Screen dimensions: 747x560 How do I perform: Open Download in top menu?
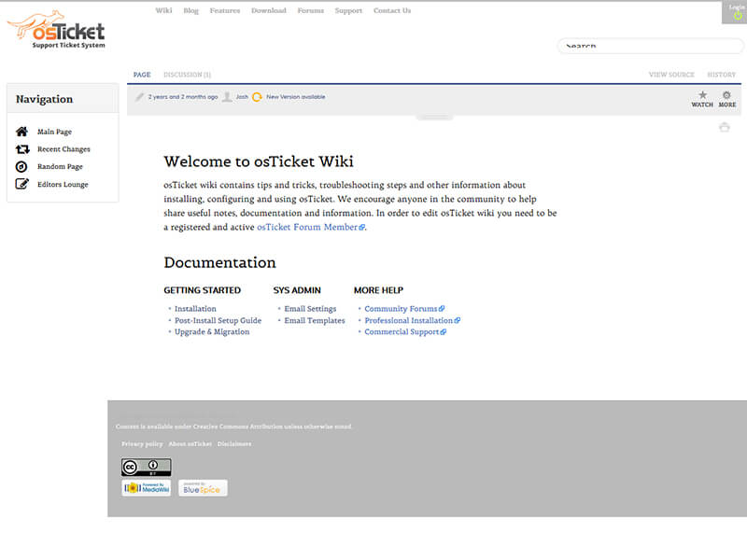pos(269,10)
